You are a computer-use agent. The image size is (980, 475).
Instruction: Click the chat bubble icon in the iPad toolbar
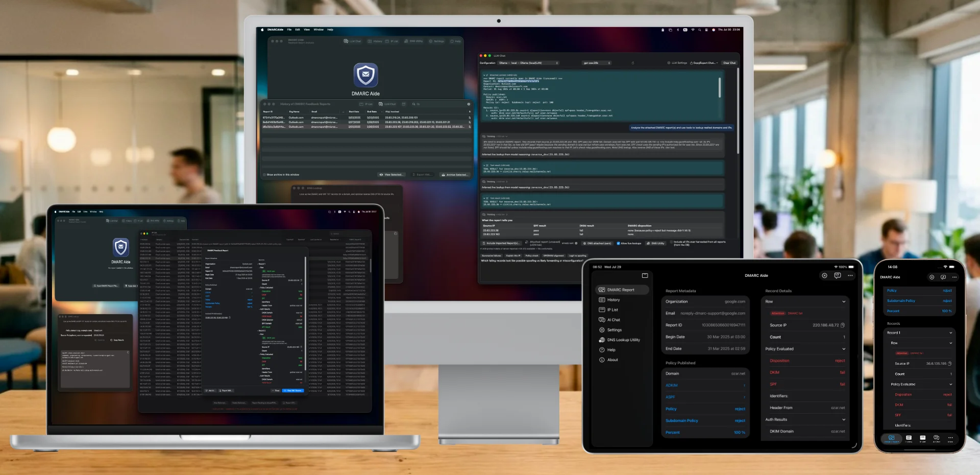(x=838, y=275)
